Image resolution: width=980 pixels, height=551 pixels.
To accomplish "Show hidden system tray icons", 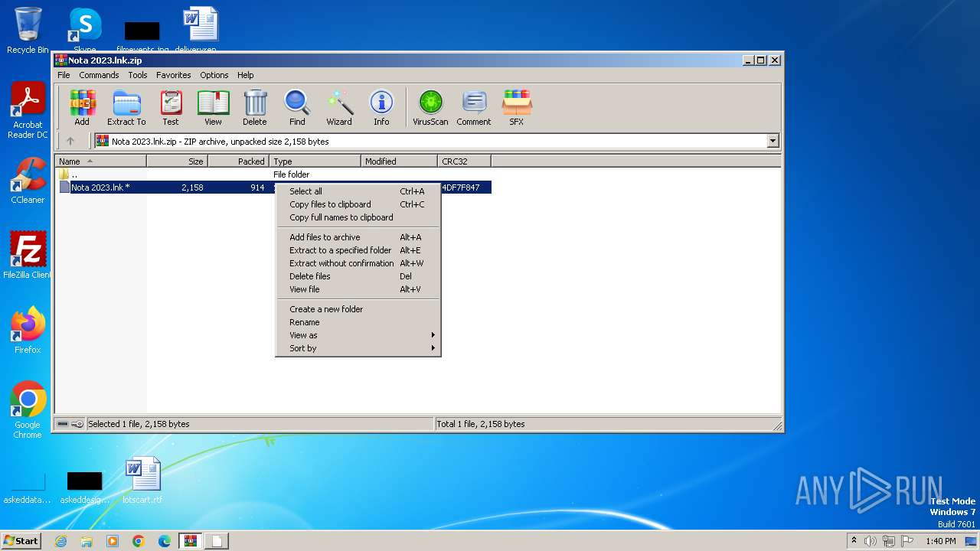I will point(854,540).
